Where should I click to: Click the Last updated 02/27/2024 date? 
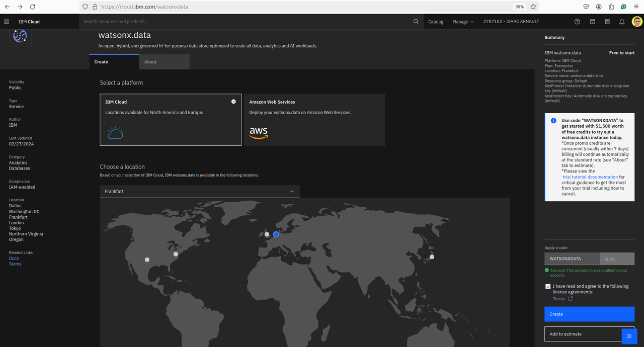(22, 144)
